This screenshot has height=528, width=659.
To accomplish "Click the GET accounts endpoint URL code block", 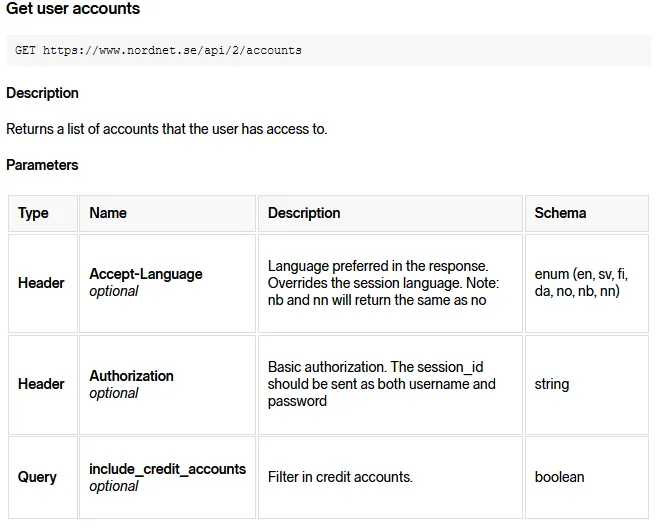I will 158,49.
